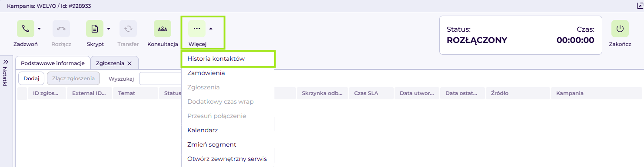Sort by the Kampania column header
This screenshot has height=167, width=644.
coord(597,93)
